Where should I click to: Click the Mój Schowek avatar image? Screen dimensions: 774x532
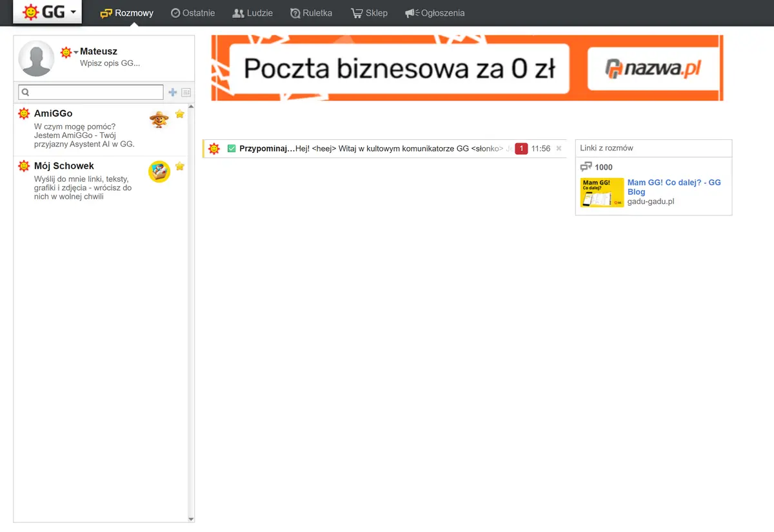click(x=159, y=172)
